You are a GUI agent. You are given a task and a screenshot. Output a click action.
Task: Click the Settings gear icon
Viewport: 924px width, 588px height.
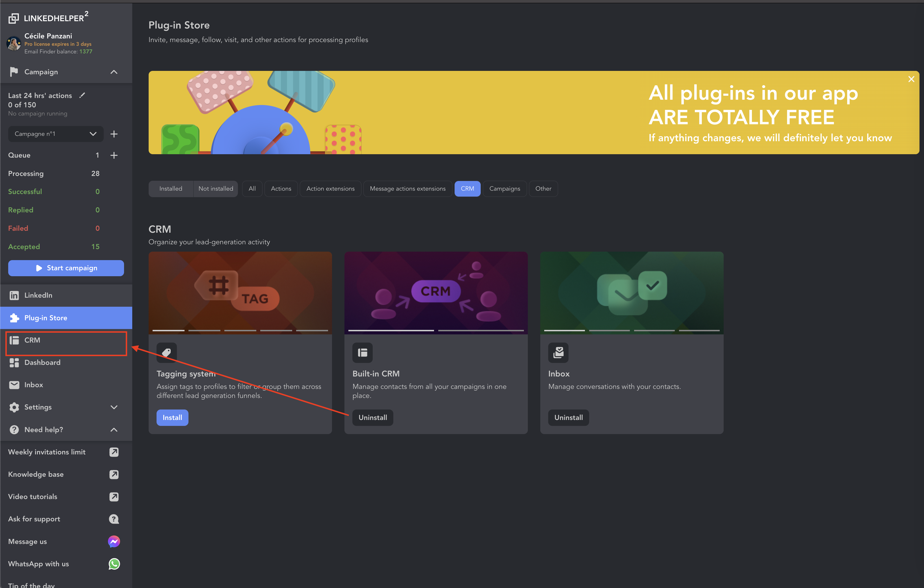14,407
